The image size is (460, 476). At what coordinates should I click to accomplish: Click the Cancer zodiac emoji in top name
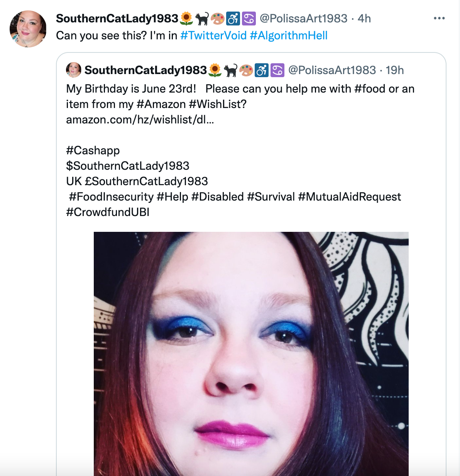pos(249,18)
